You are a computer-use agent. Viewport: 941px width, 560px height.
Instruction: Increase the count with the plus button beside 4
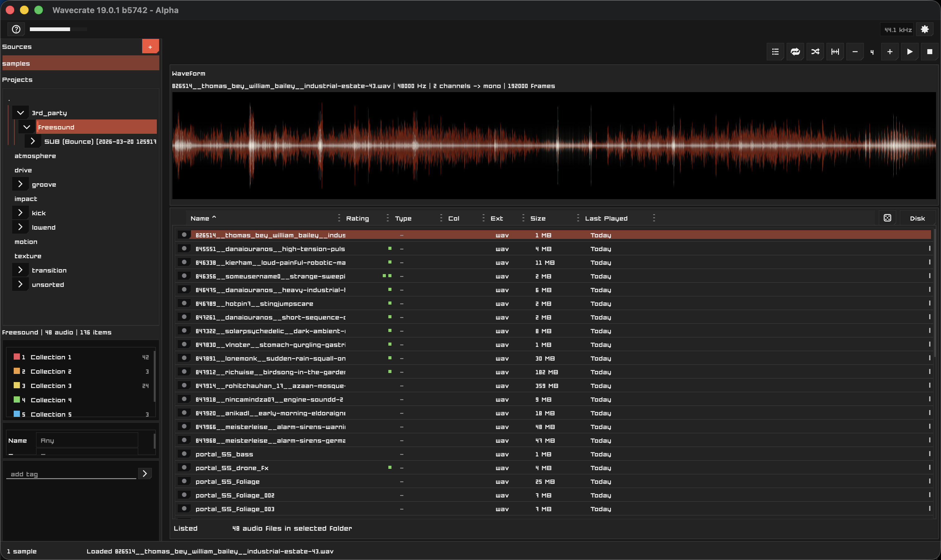[890, 52]
